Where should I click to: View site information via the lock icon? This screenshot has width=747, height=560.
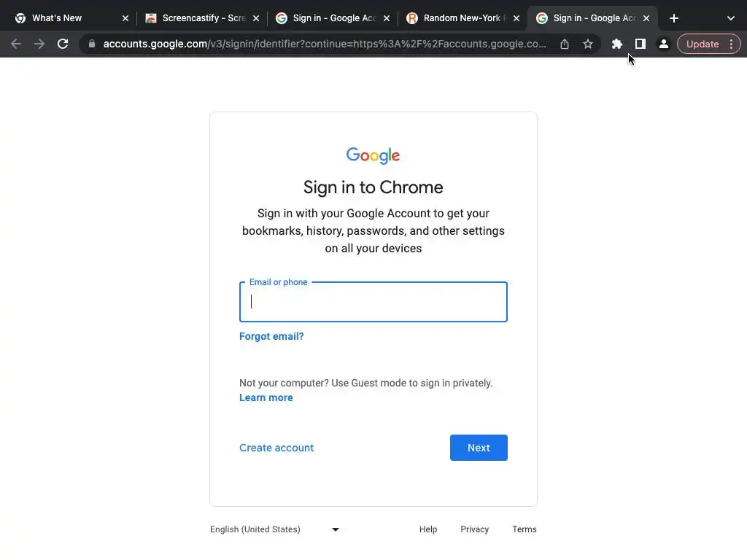point(92,44)
